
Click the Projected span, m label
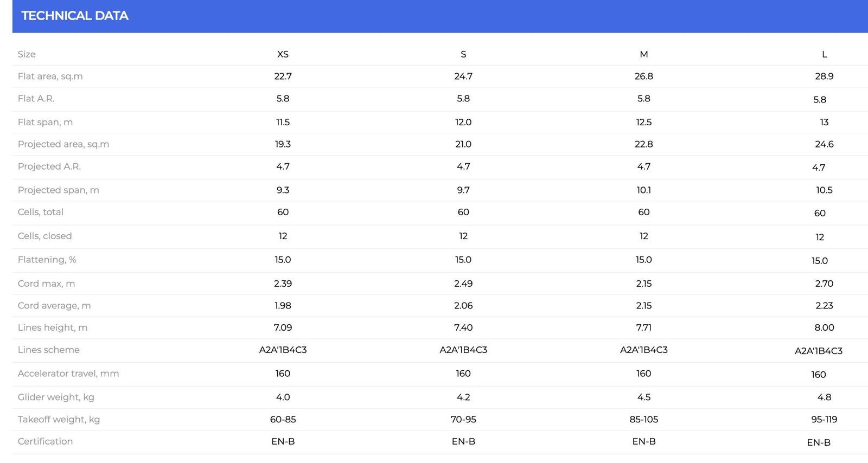click(x=59, y=190)
